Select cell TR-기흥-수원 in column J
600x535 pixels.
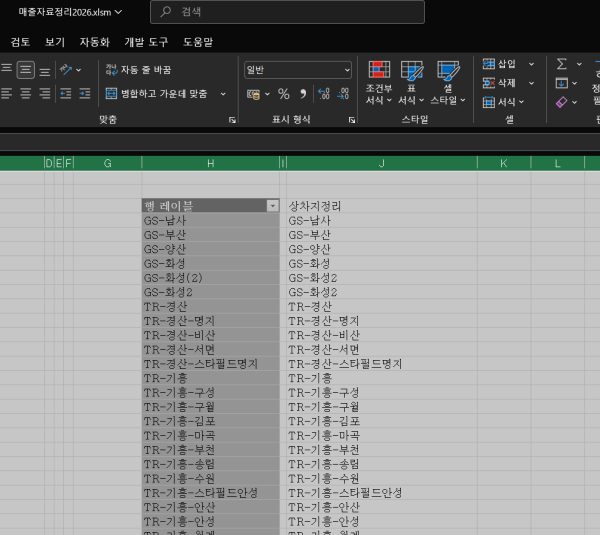(x=382, y=478)
